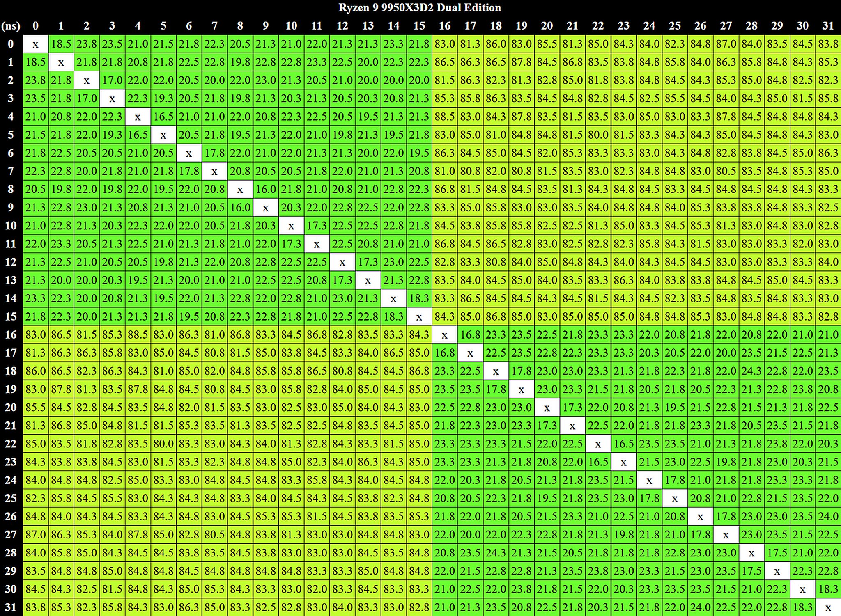The height and width of the screenshot is (616, 841).
Task: Select column header 31
Action: click(x=828, y=26)
